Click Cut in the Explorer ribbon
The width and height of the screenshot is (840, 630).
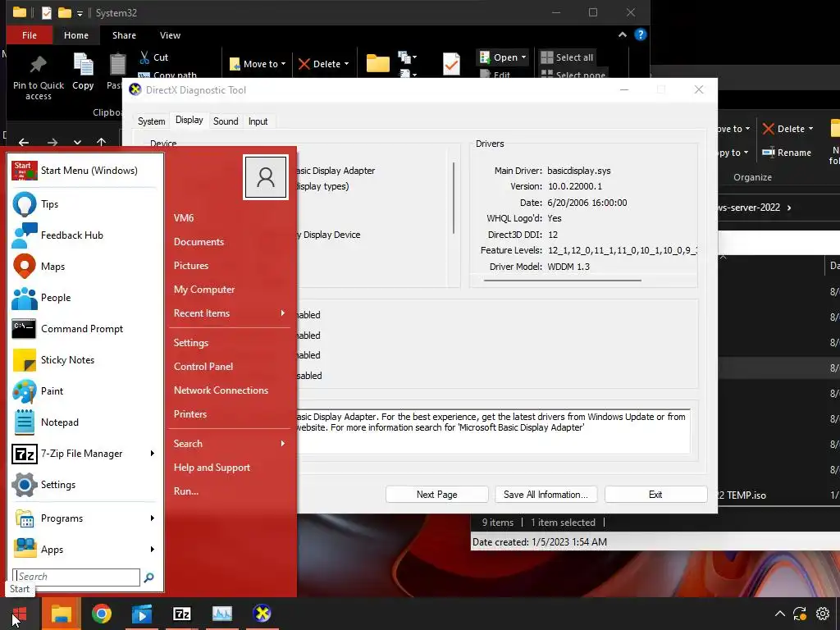pos(154,57)
